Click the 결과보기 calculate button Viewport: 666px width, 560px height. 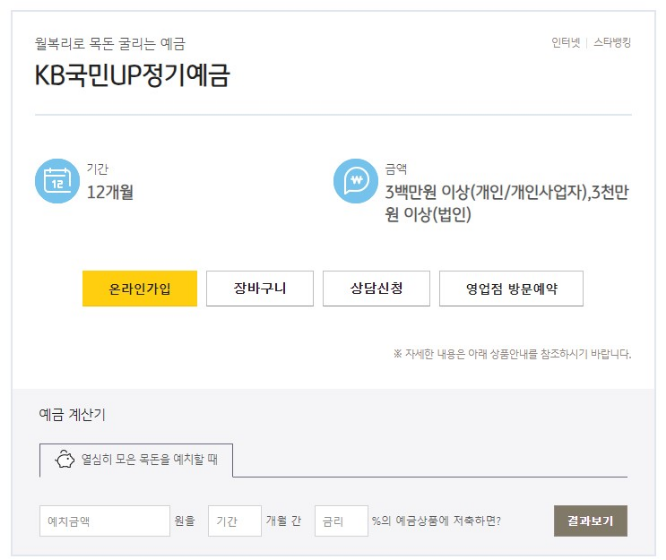tap(590, 521)
